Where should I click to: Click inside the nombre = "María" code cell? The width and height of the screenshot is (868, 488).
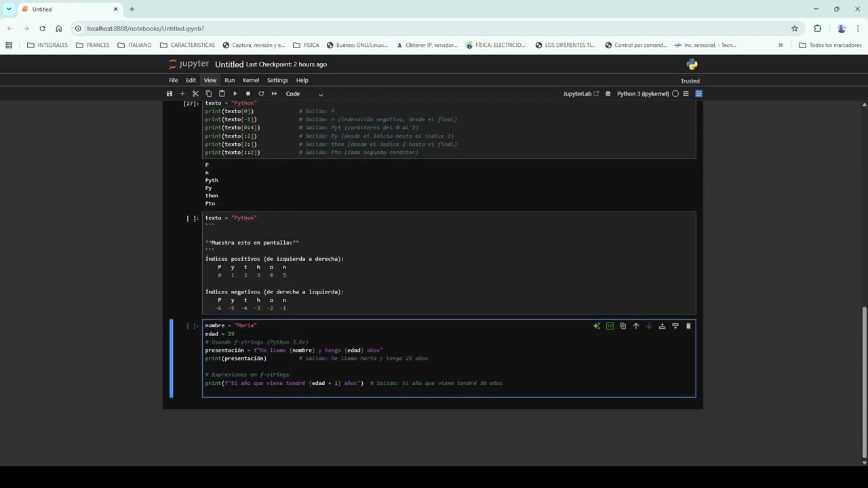click(x=449, y=359)
